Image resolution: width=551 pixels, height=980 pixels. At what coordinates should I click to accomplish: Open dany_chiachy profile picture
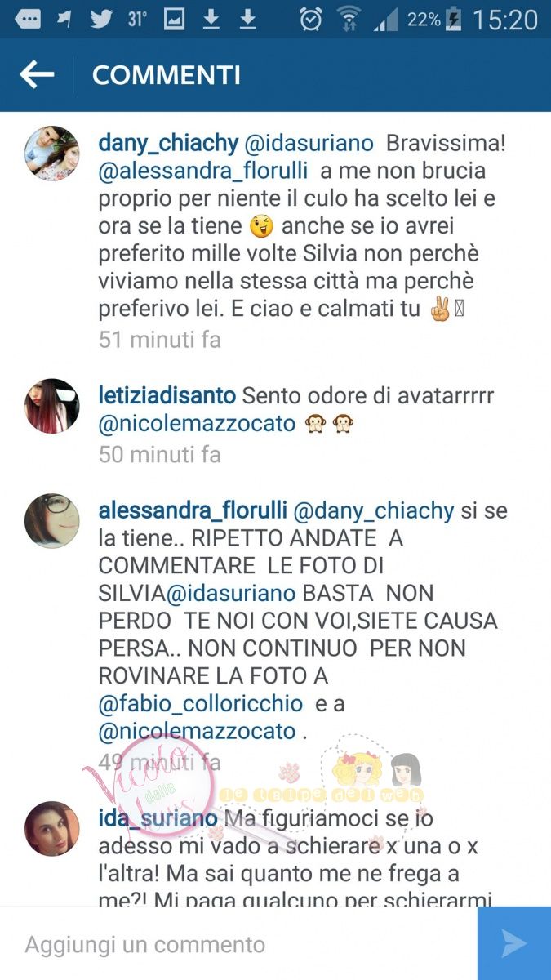52,153
